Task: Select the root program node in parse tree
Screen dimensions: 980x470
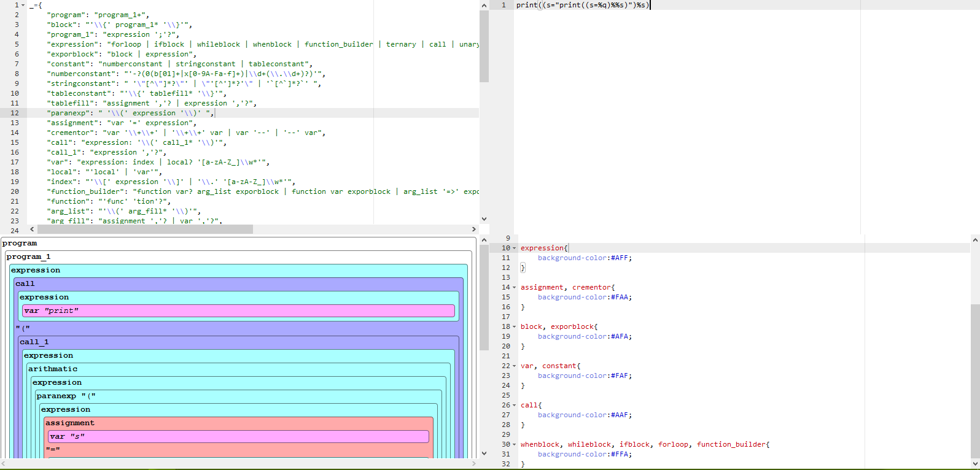Action: tap(20, 243)
